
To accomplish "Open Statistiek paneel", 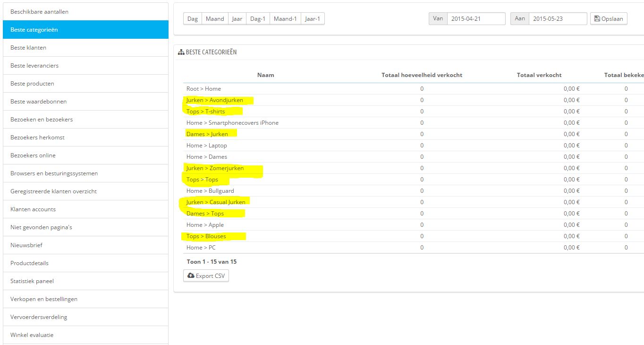I will click(x=85, y=281).
